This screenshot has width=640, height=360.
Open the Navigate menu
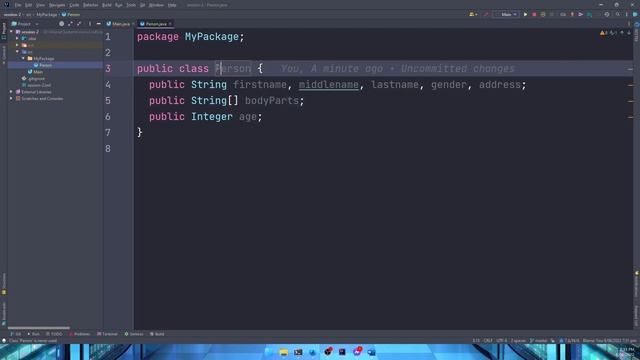point(57,5)
